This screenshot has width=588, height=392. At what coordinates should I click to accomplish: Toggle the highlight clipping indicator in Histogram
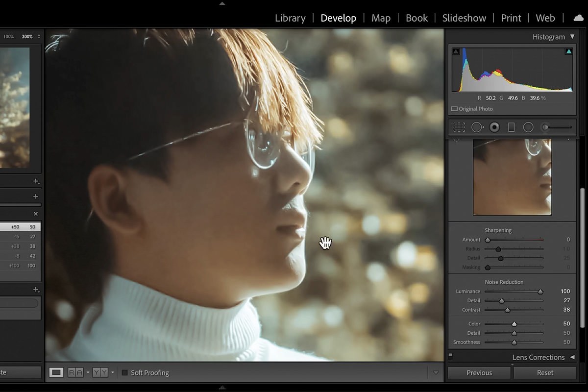click(x=569, y=51)
